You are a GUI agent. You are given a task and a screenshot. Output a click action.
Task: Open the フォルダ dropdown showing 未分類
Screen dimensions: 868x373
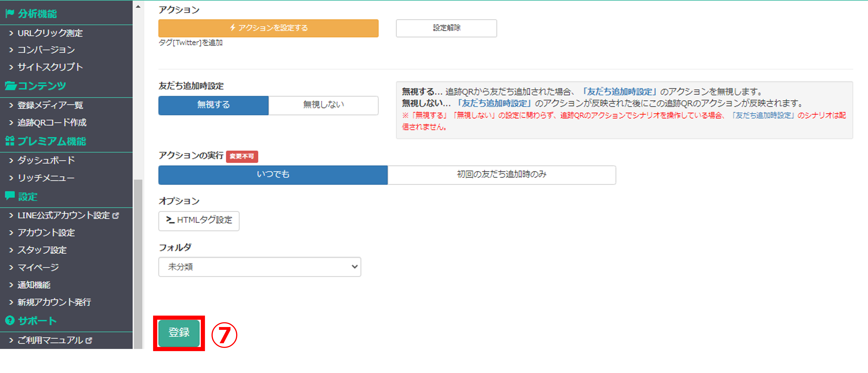259,267
